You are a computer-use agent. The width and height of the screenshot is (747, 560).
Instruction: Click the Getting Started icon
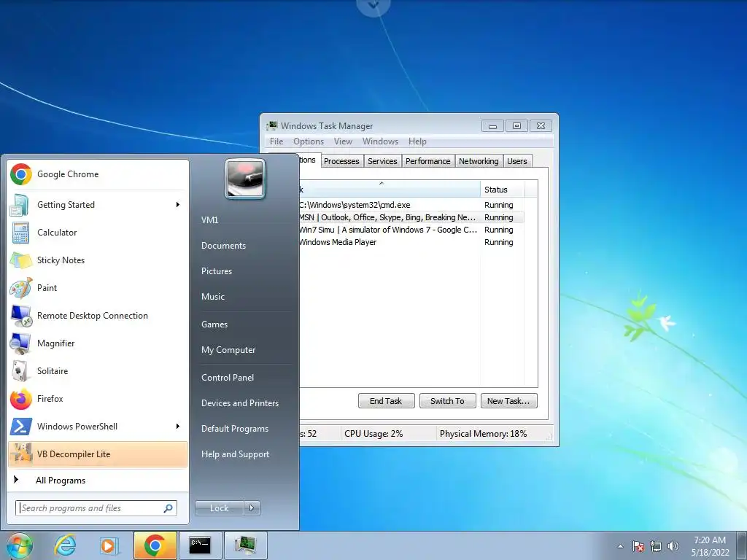[x=20, y=205]
